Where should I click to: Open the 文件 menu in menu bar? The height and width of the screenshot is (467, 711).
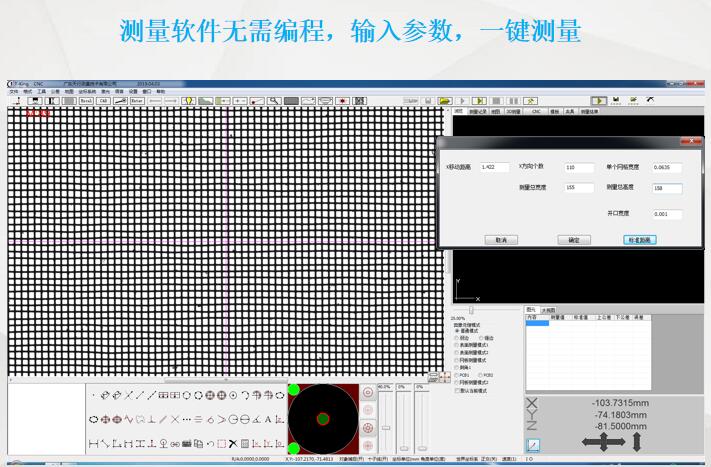[14, 91]
